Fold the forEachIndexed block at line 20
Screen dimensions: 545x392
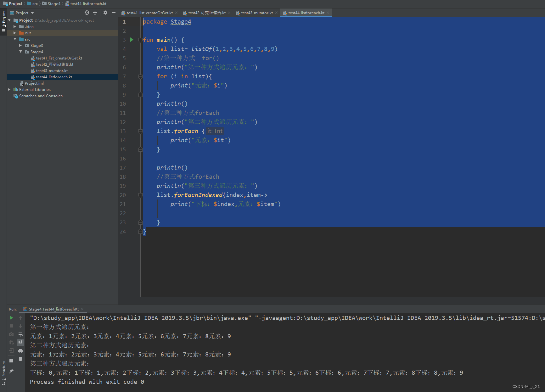[140, 195]
